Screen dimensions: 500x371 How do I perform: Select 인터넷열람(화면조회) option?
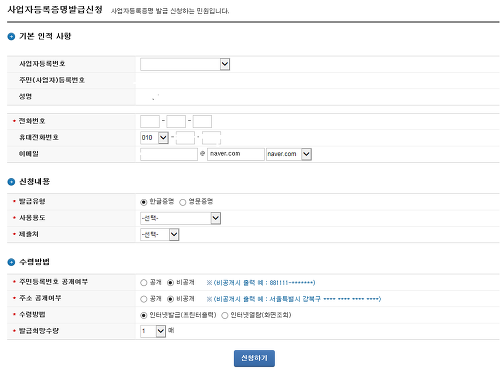pyautogui.click(x=225, y=315)
